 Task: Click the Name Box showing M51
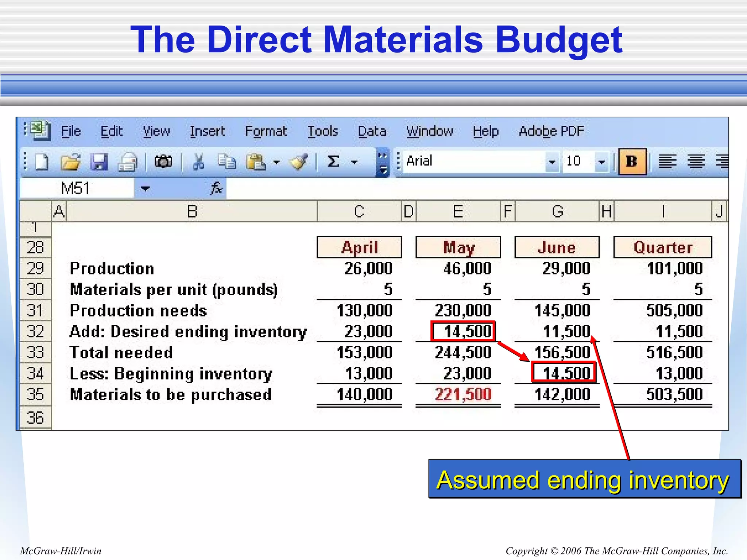77,188
